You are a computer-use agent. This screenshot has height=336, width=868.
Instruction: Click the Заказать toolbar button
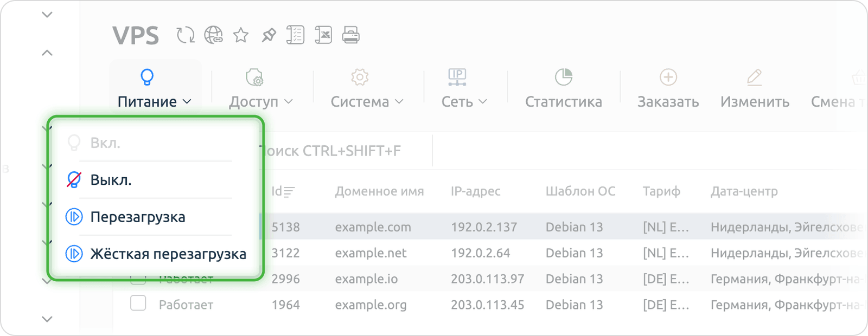click(668, 88)
